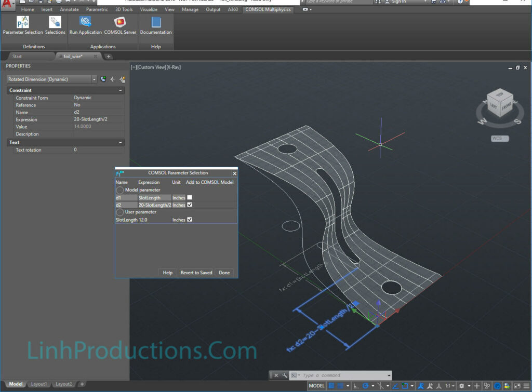This screenshot has height=392, width=532.
Task: Collapse the Model parameter group
Action: pos(120,190)
